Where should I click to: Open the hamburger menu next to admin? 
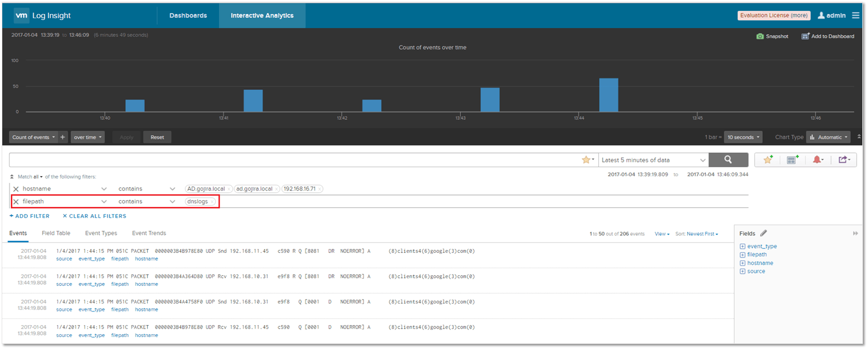click(x=856, y=15)
